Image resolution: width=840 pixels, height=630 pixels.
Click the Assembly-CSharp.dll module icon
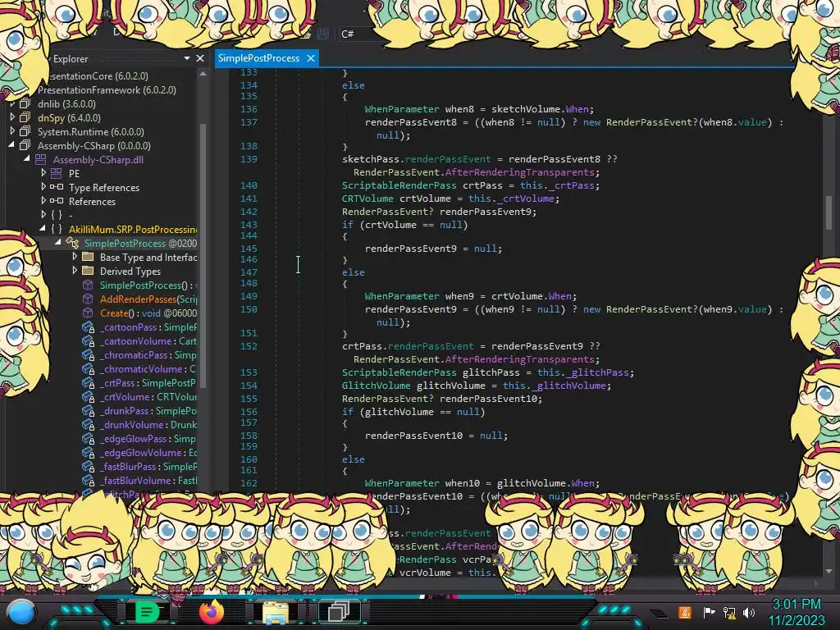pos(41,159)
